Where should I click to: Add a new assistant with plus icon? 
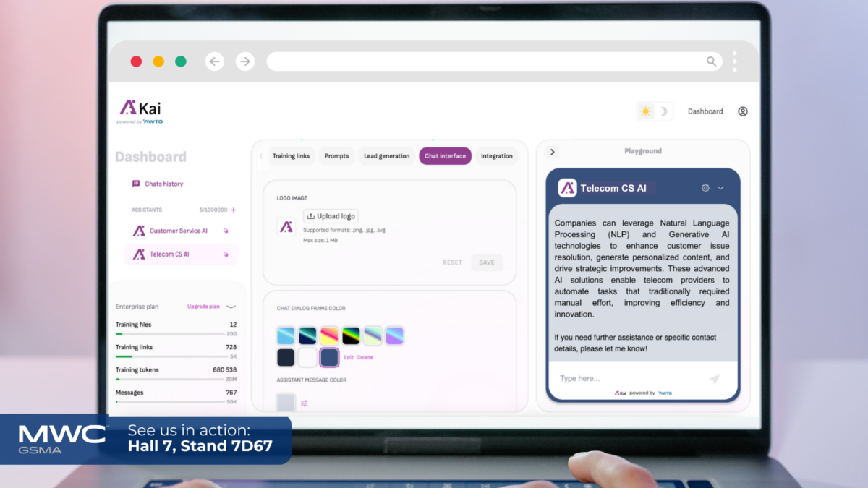pyautogui.click(x=233, y=210)
